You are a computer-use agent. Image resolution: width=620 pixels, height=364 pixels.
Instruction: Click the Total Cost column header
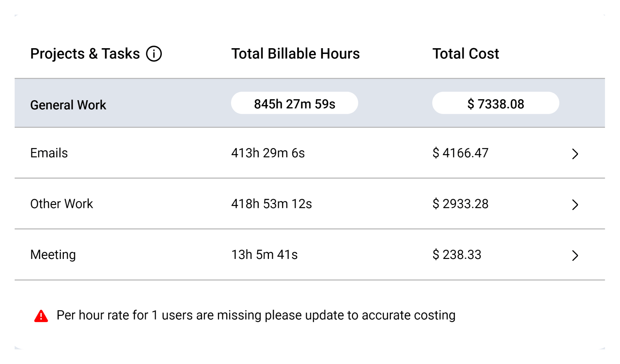point(466,53)
